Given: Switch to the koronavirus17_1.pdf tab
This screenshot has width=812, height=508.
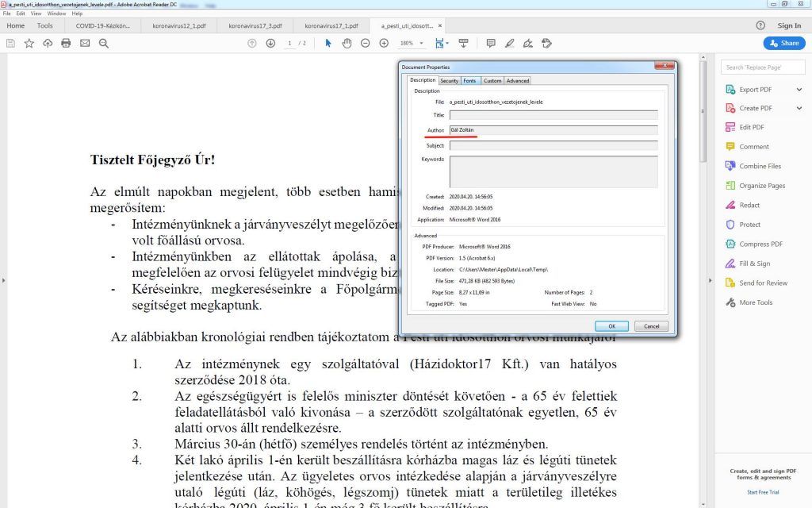Looking at the screenshot, I should click(x=331, y=25).
